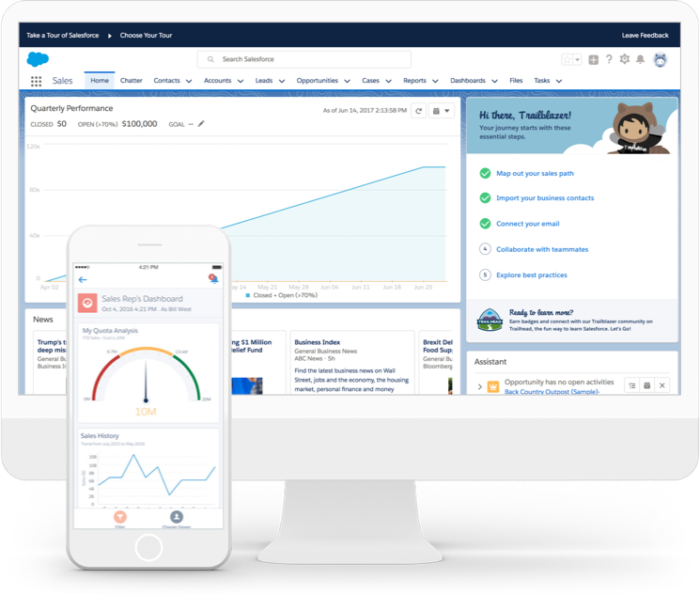Open the favorites list dropdown arrow

coord(577,59)
